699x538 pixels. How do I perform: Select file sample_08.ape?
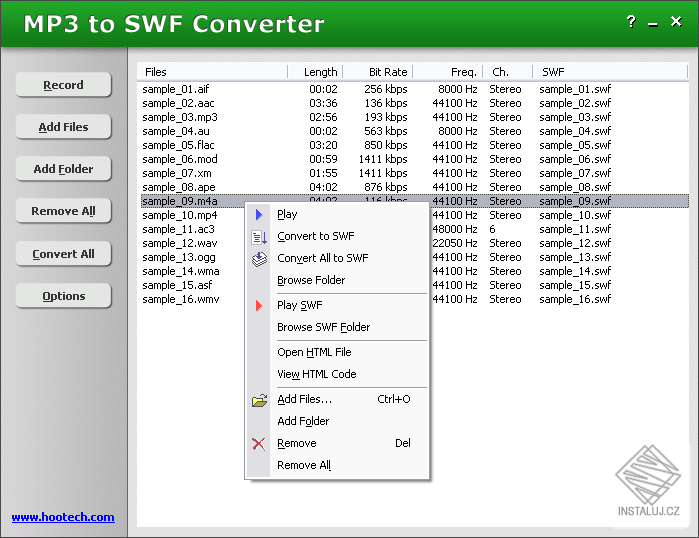[x=179, y=187]
